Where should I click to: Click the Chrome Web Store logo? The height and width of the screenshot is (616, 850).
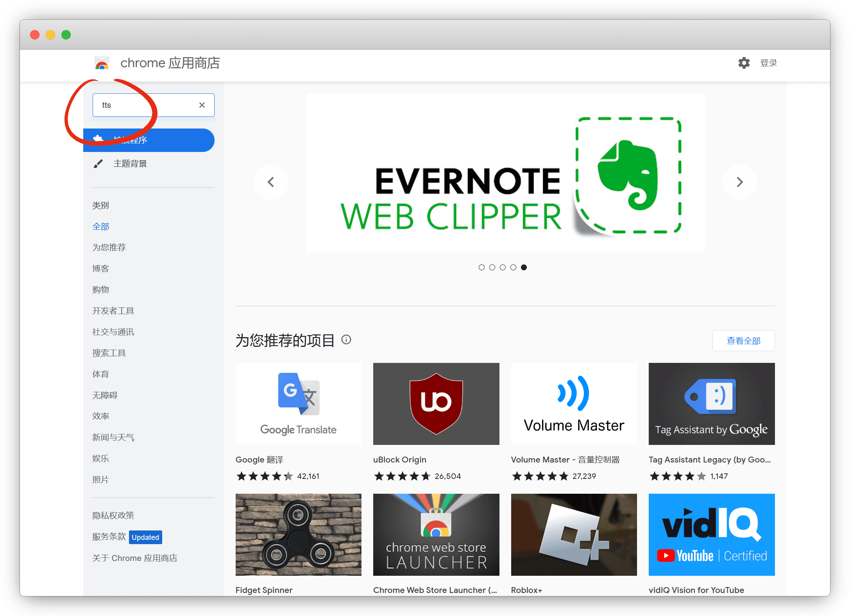pos(102,63)
